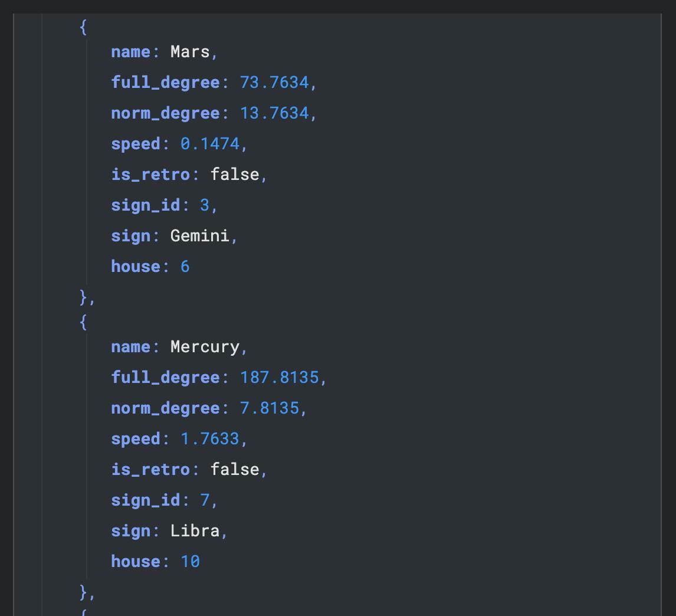Click the Mars name value

[189, 52]
